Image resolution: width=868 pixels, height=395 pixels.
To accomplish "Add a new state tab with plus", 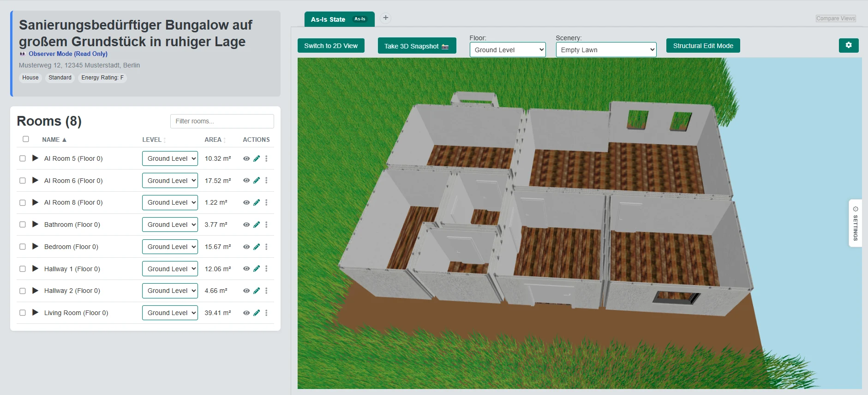I will [386, 18].
